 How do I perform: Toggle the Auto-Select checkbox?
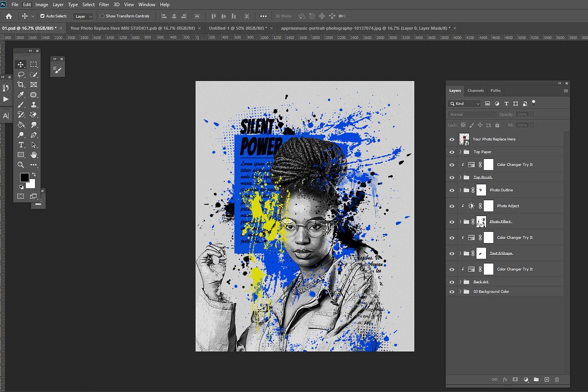tap(42, 16)
